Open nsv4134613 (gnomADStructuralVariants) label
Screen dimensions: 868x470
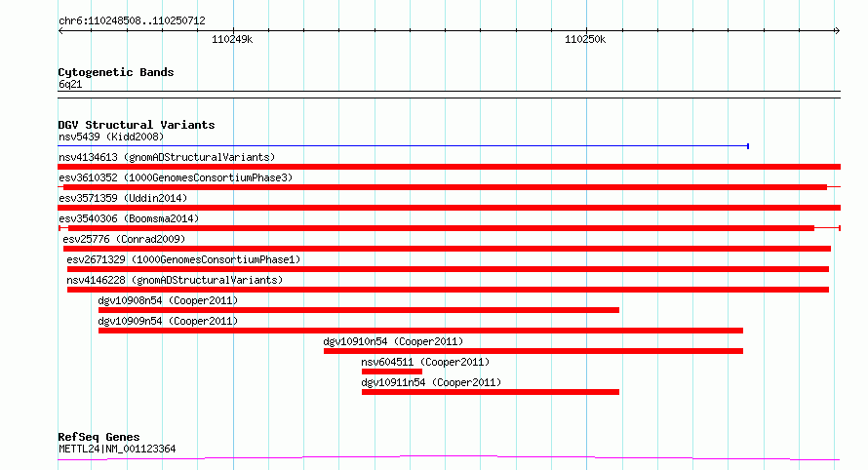point(167,157)
